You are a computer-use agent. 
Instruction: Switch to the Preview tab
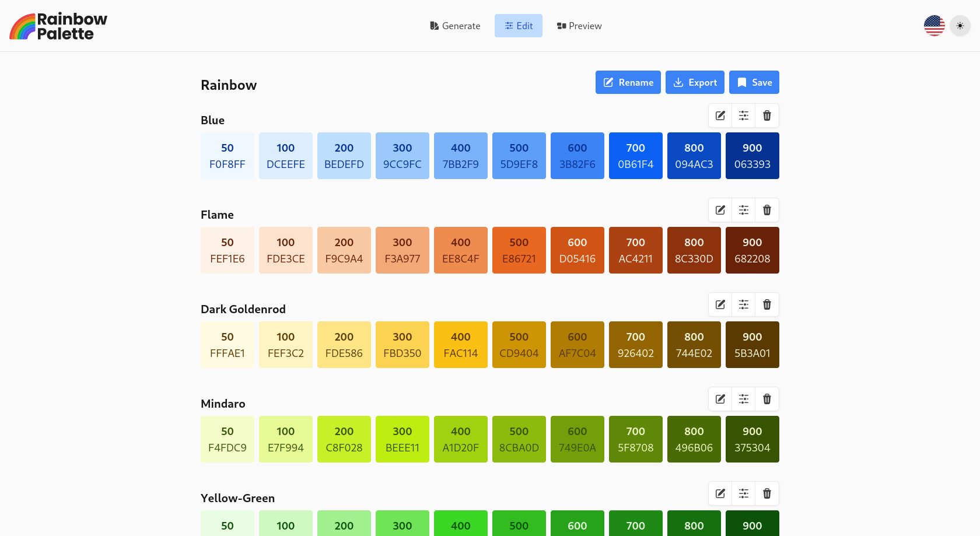point(579,26)
